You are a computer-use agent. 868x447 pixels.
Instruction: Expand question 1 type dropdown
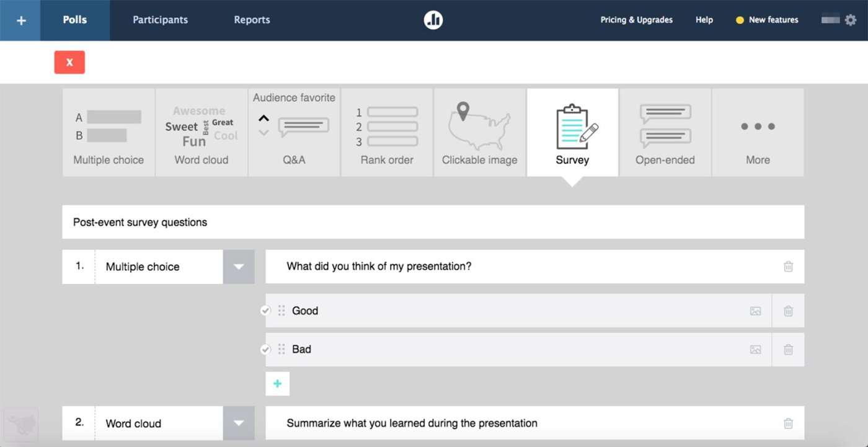[239, 267]
